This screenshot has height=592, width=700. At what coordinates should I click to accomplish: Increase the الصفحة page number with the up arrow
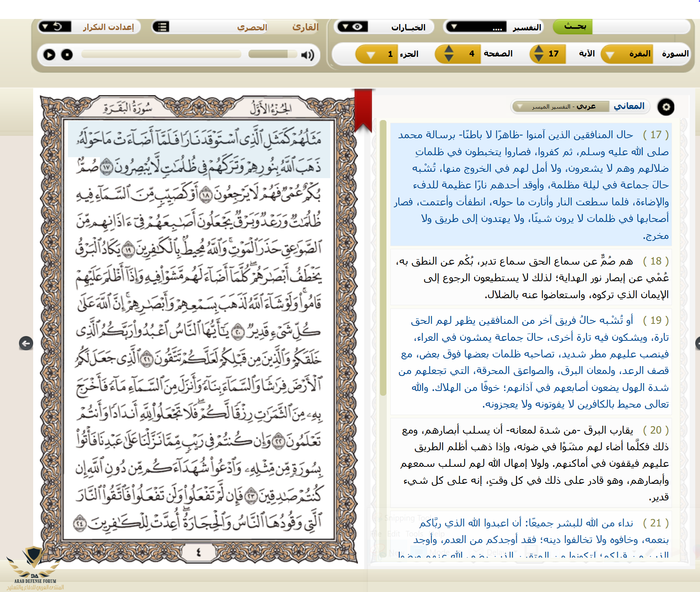tap(449, 49)
